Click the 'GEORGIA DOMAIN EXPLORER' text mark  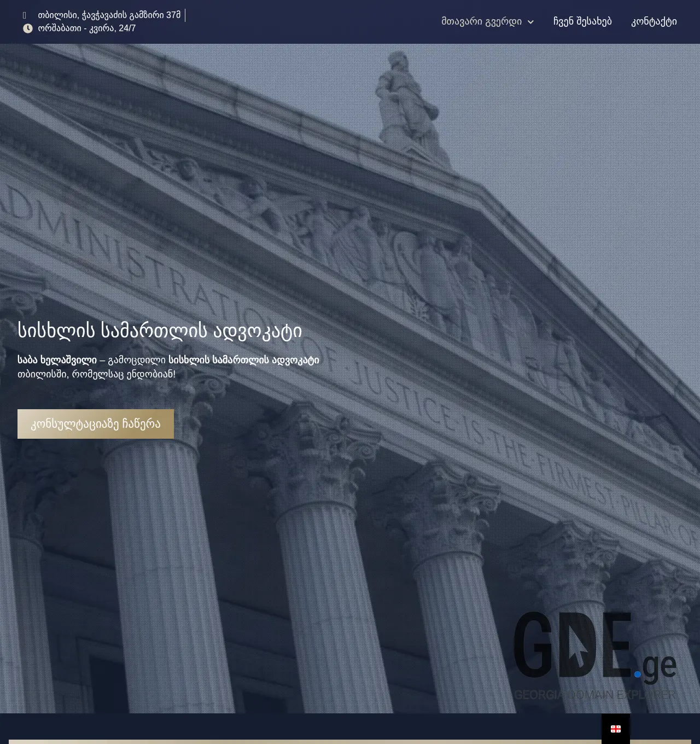(595, 694)
